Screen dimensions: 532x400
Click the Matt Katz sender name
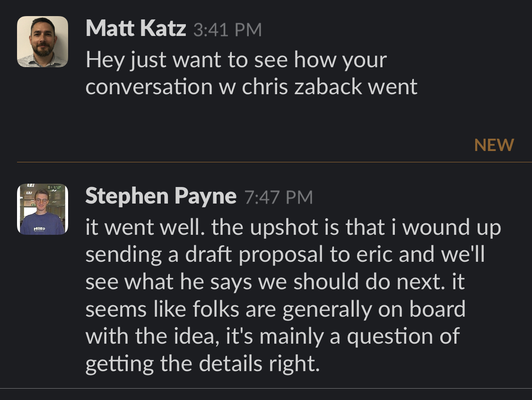(136, 29)
